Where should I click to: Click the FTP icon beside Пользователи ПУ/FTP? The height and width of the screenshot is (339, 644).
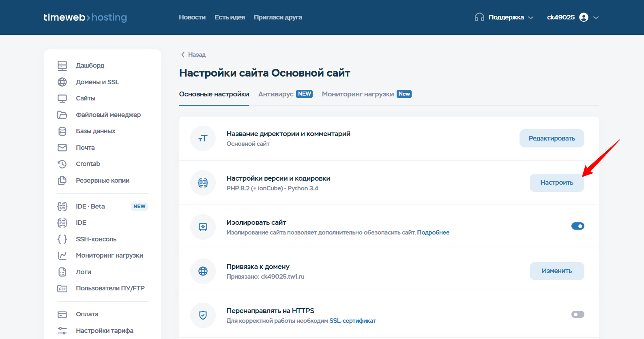click(x=62, y=289)
